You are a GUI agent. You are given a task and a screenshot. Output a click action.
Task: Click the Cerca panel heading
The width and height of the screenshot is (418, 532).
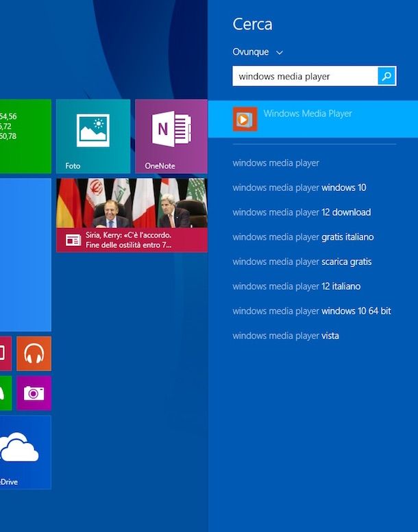(252, 25)
